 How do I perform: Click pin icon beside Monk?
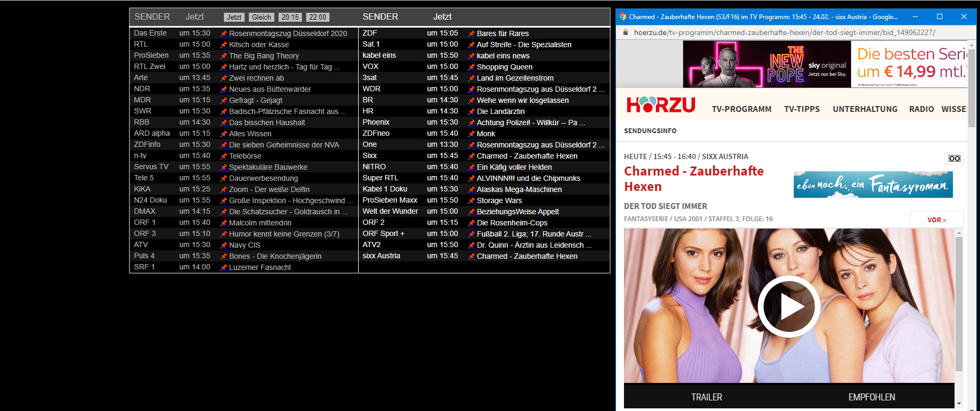[x=472, y=134]
